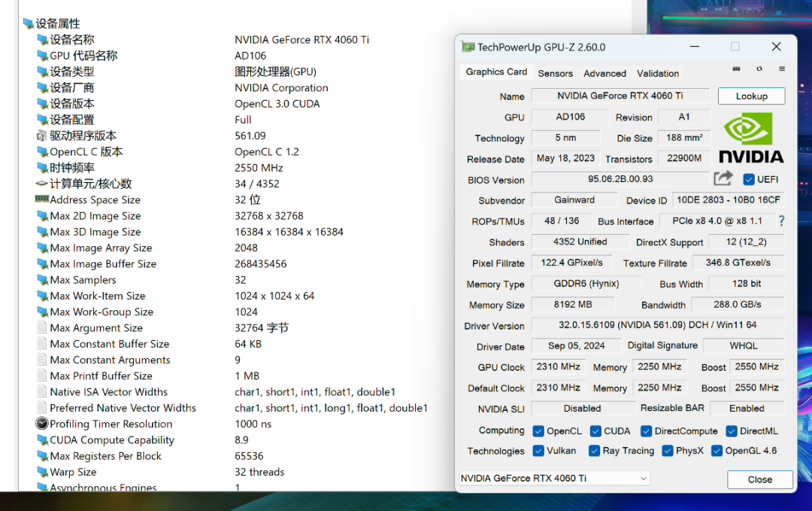Select the Max Samplers row label
Viewport: 812px width, 511px height.
[83, 280]
